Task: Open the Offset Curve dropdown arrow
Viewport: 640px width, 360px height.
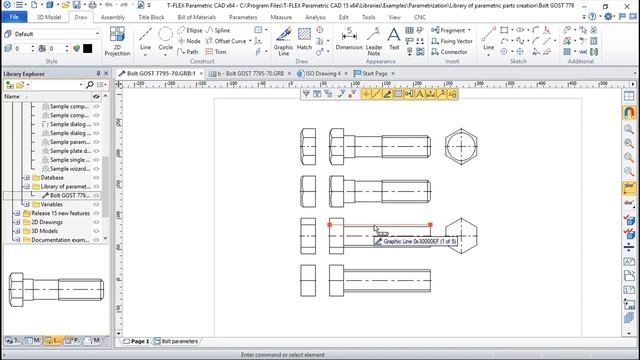Action: (250, 41)
